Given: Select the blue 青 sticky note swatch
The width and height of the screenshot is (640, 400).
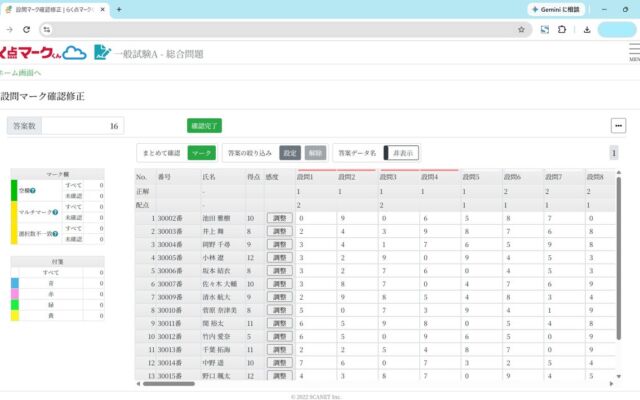Looking at the screenshot, I should pyautogui.click(x=15, y=283).
